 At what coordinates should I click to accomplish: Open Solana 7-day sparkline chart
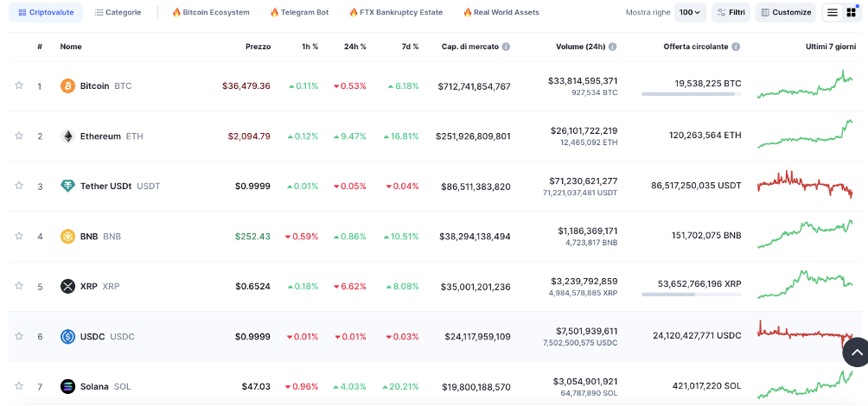[x=805, y=384]
